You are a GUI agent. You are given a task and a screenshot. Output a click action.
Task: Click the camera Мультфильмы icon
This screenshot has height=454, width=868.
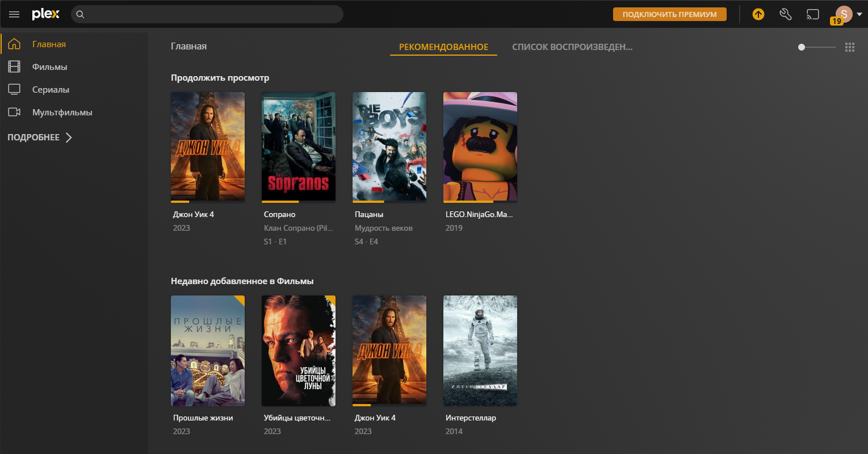pos(14,113)
